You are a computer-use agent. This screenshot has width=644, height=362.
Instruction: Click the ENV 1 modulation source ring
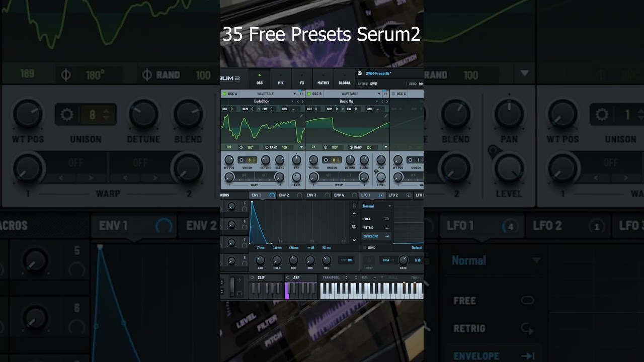pos(272,195)
